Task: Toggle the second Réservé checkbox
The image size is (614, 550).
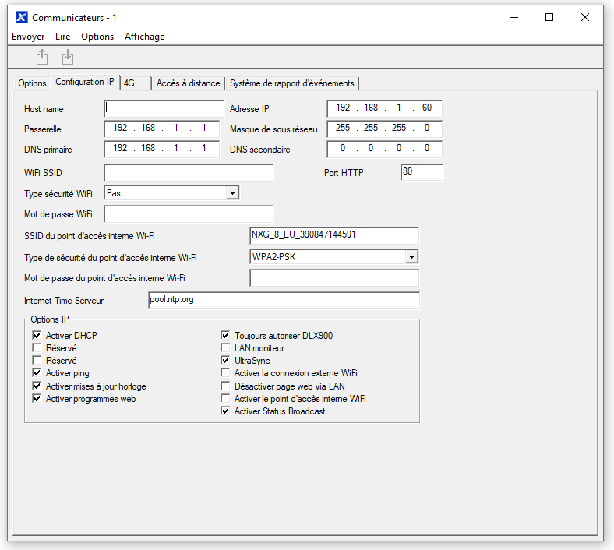Action: (x=37, y=360)
